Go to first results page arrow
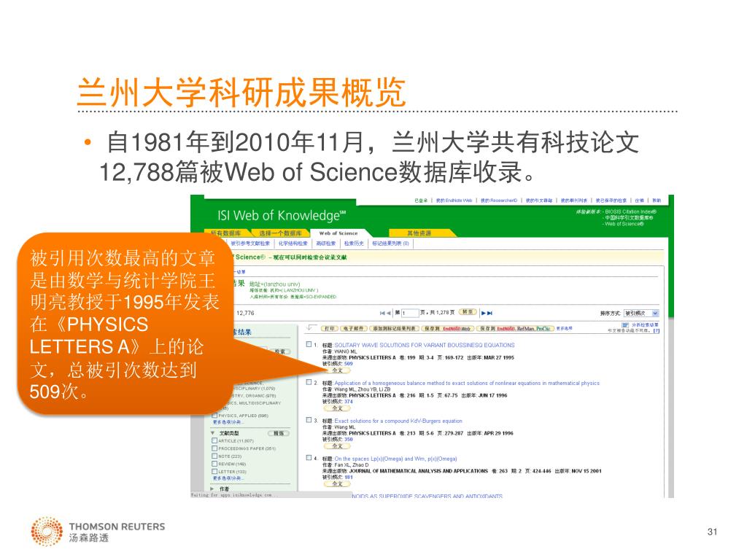This screenshot has height=560, width=747. (382, 314)
